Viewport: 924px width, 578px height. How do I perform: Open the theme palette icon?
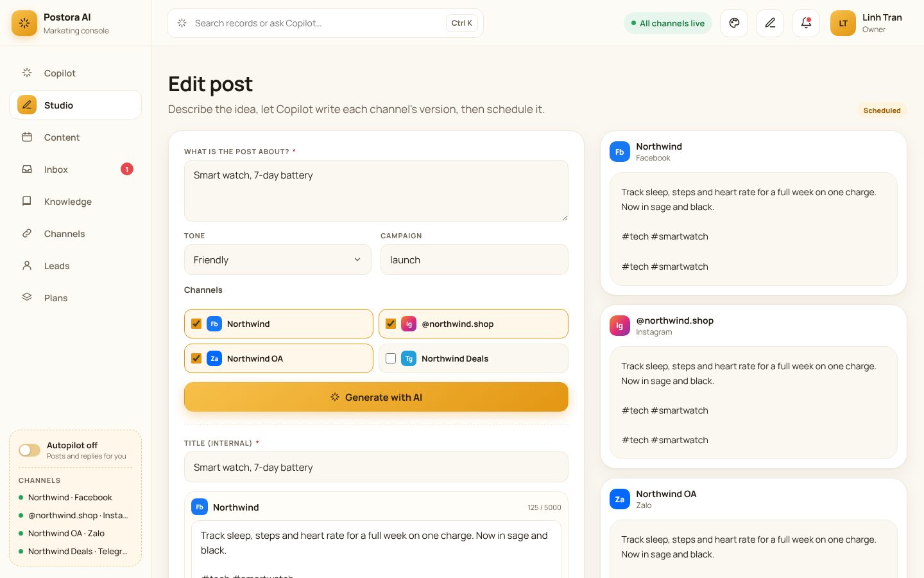pos(734,23)
